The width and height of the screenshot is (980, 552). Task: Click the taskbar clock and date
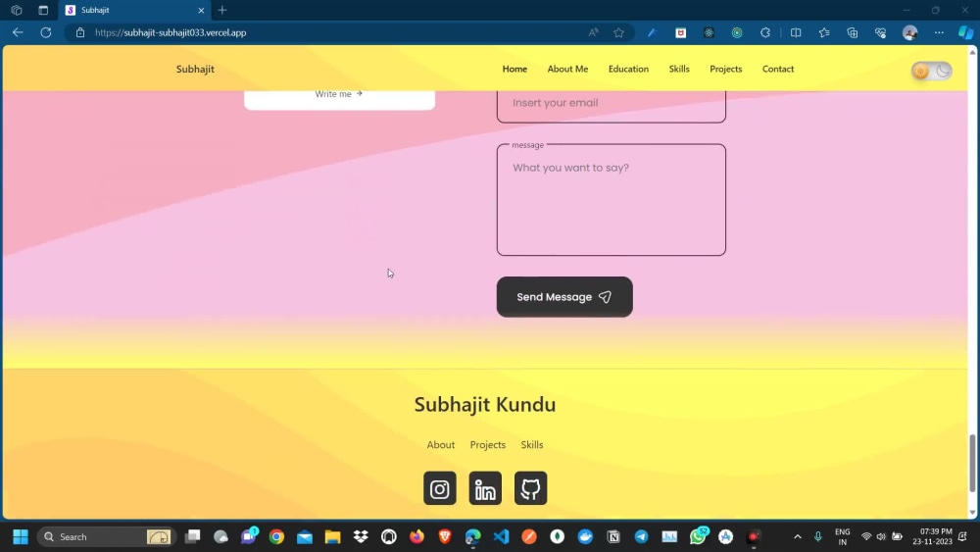933,536
